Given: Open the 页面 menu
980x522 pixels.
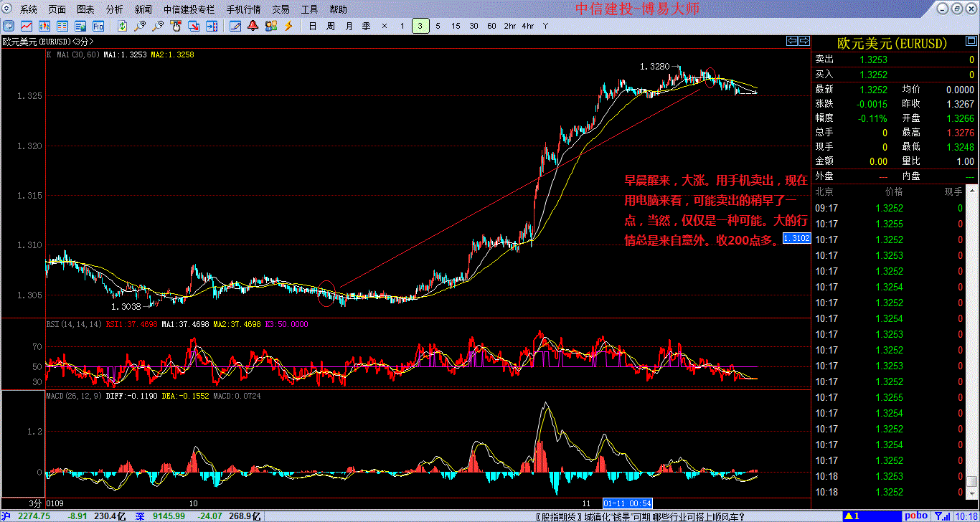Looking at the screenshot, I should click(x=57, y=9).
